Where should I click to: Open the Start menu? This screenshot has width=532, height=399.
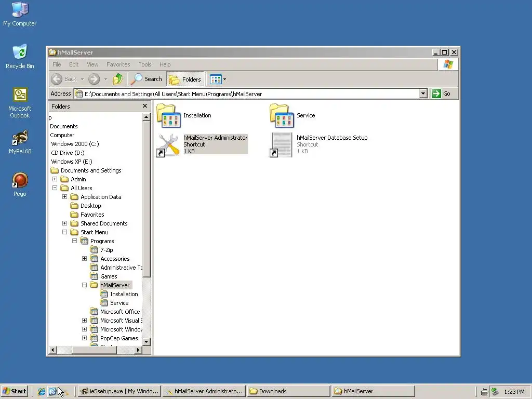(x=15, y=391)
